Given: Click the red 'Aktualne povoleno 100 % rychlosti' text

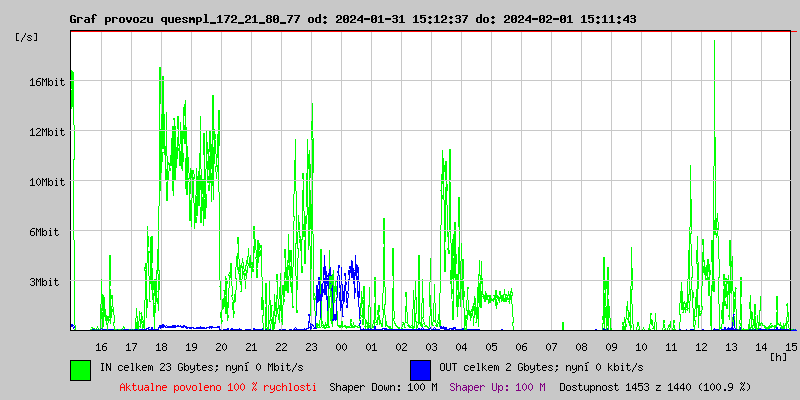Looking at the screenshot, I should [217, 386].
